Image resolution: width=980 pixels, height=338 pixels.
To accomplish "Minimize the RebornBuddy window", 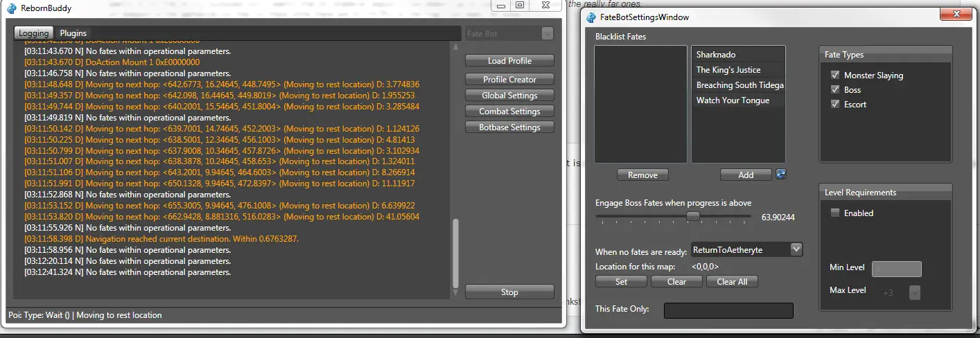I will 501,6.
